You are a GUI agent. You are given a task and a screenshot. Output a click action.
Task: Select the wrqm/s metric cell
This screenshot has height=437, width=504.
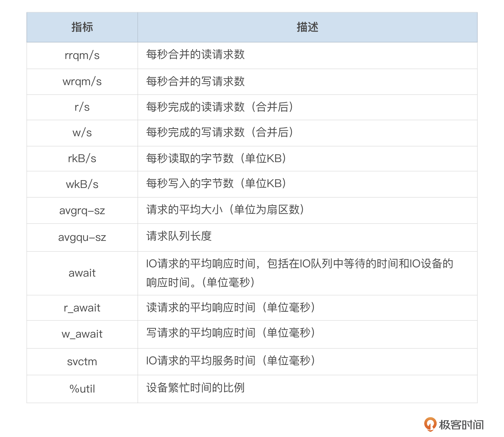[x=82, y=82]
